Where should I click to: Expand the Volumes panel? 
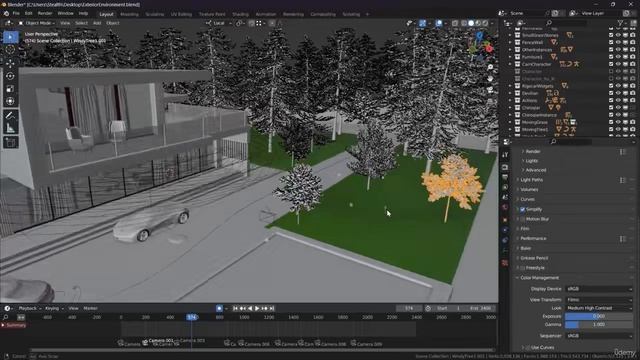529,190
